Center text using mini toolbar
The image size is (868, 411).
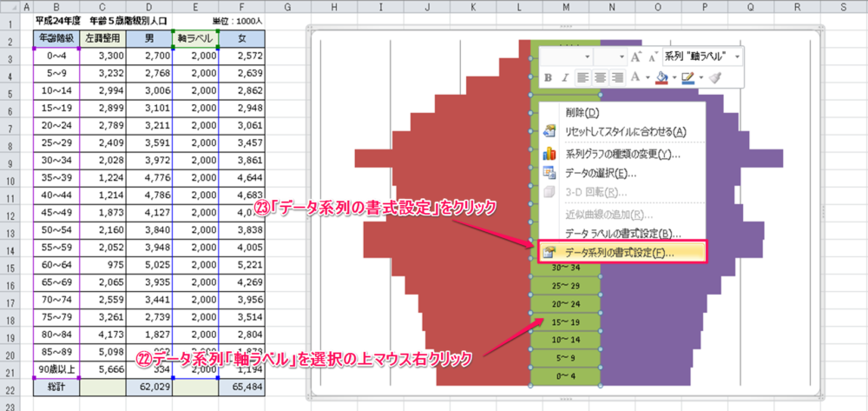coord(600,77)
